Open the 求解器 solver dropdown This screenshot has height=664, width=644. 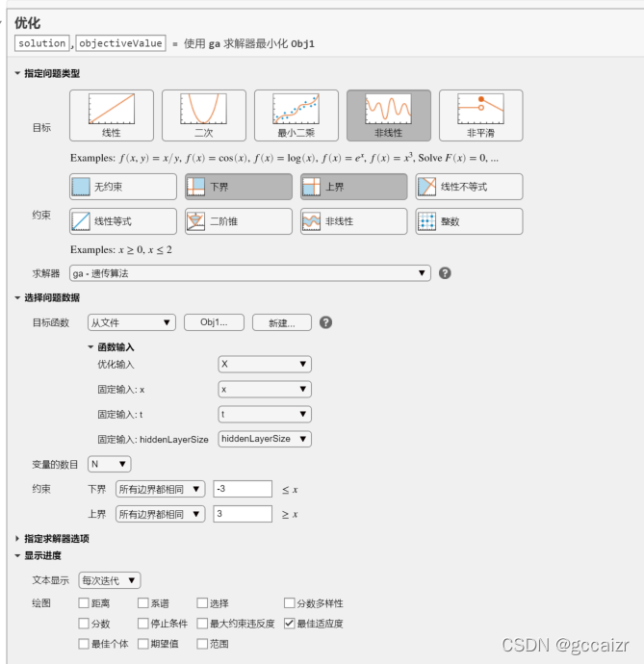pyautogui.click(x=250, y=273)
